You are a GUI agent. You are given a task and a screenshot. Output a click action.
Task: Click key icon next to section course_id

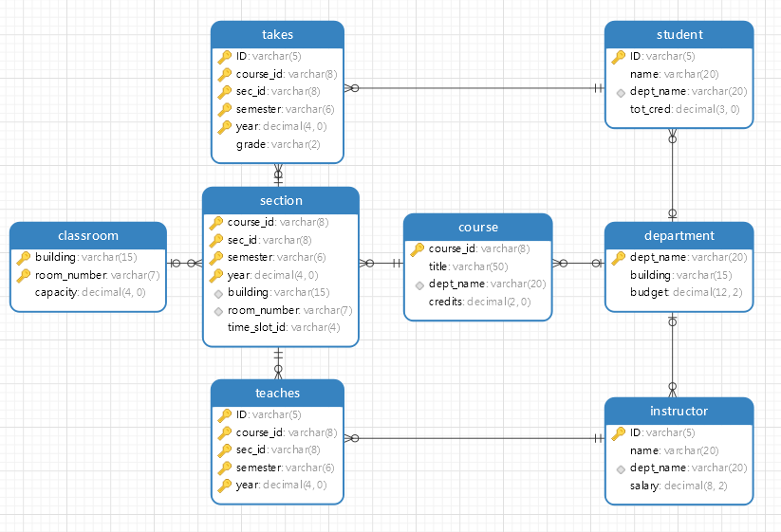click(216, 223)
